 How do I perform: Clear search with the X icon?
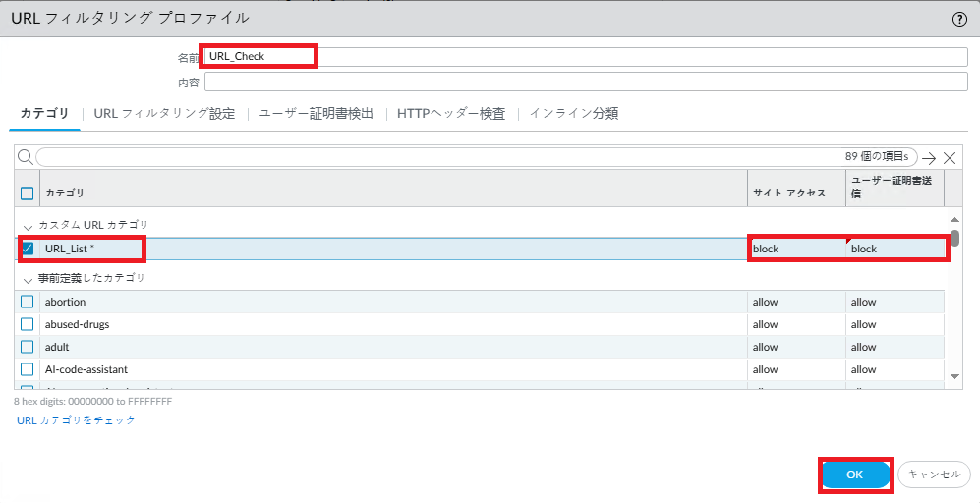tap(950, 157)
